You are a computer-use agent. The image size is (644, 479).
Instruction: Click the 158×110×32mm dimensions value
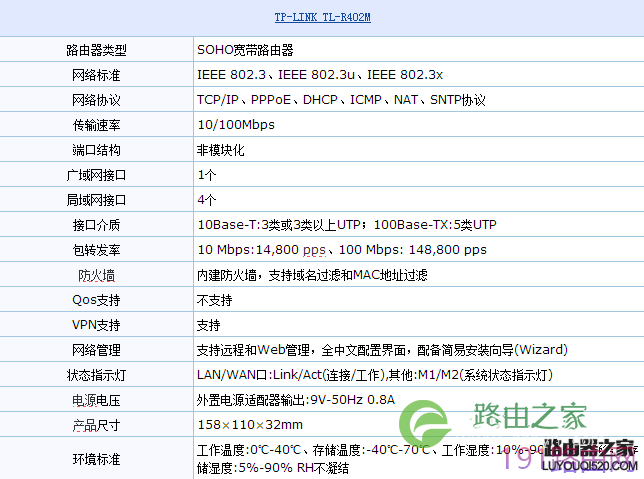coord(250,425)
